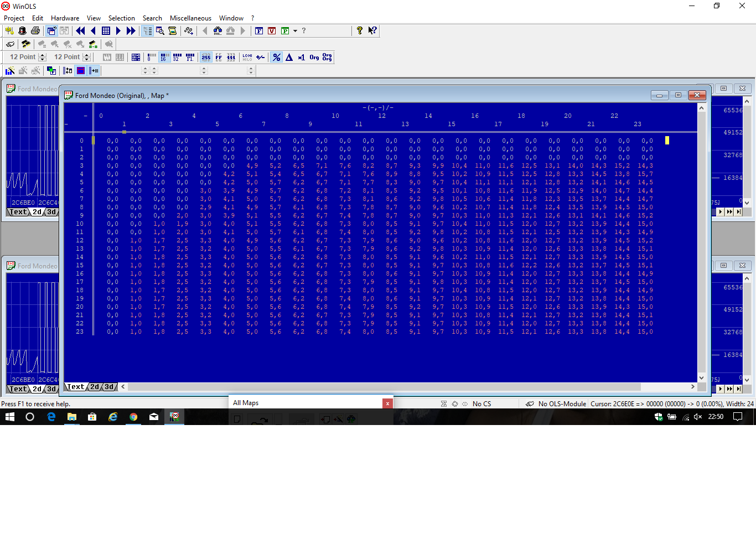Close the All Maps panel
The width and height of the screenshot is (756, 549).
pyautogui.click(x=387, y=403)
